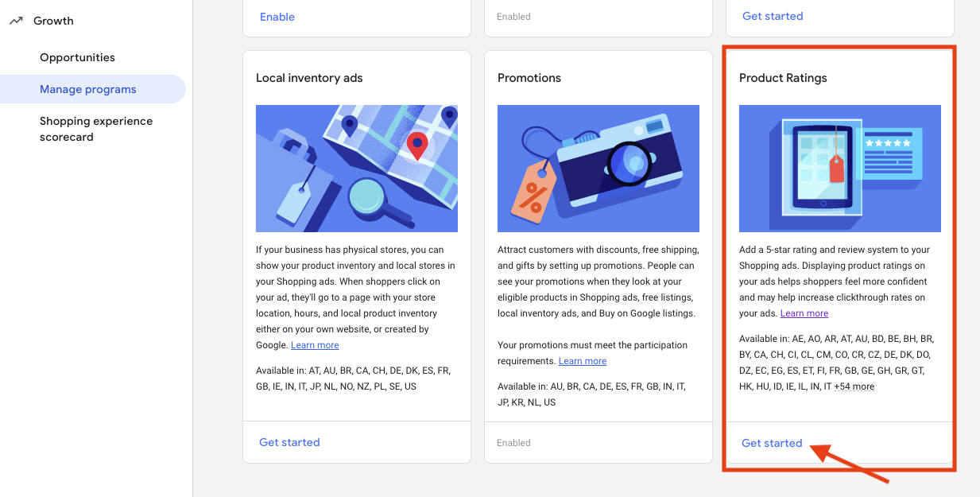Open 'Learn more' for Local inventory ads

pos(314,344)
